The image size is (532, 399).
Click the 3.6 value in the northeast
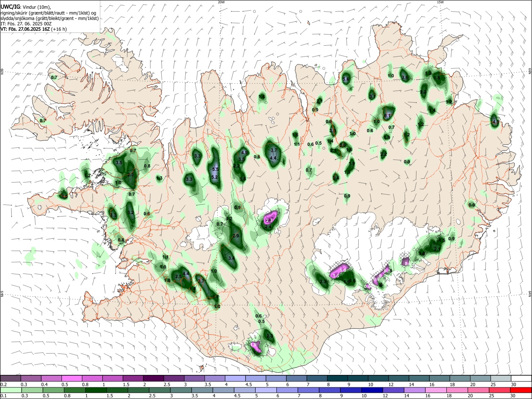click(405, 77)
